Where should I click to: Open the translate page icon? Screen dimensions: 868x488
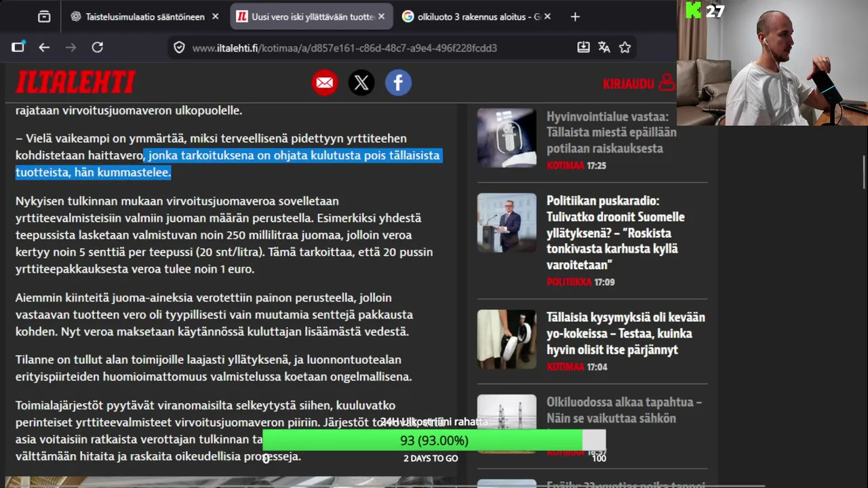click(x=604, y=47)
